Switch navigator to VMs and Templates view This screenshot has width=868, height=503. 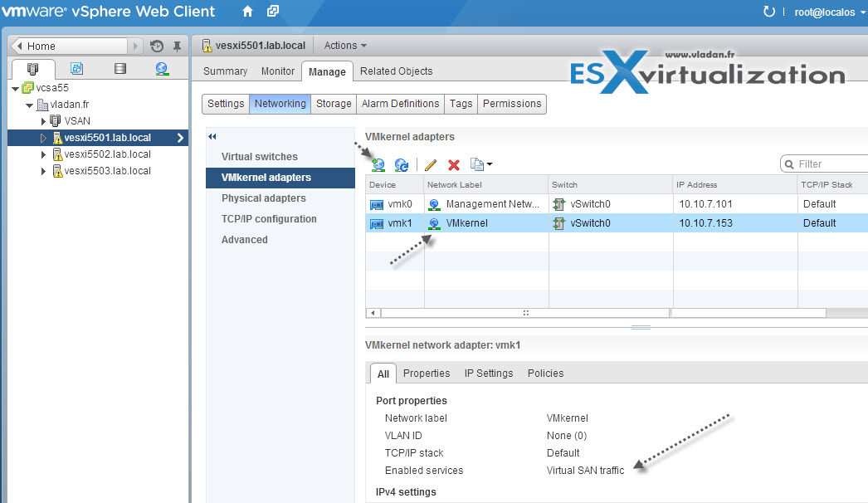(x=76, y=68)
